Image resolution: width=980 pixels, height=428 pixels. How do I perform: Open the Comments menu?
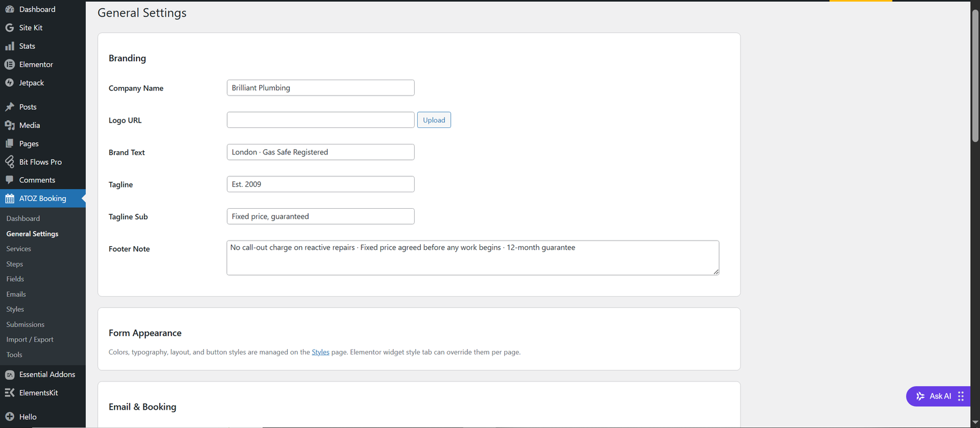43,180
